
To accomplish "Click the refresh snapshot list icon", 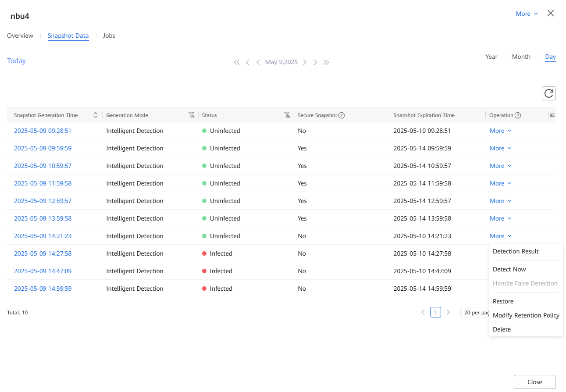I will (x=548, y=93).
